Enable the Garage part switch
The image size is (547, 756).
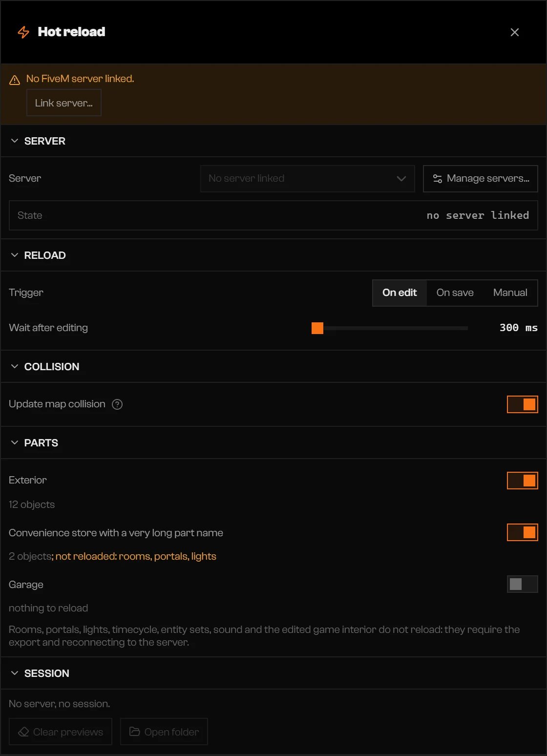(x=523, y=584)
